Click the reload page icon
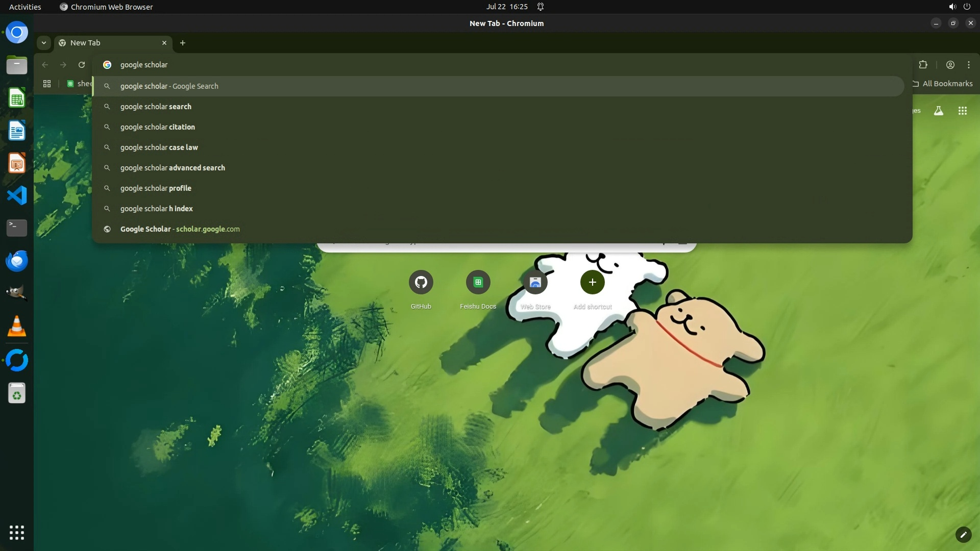The image size is (980, 551). point(82,65)
